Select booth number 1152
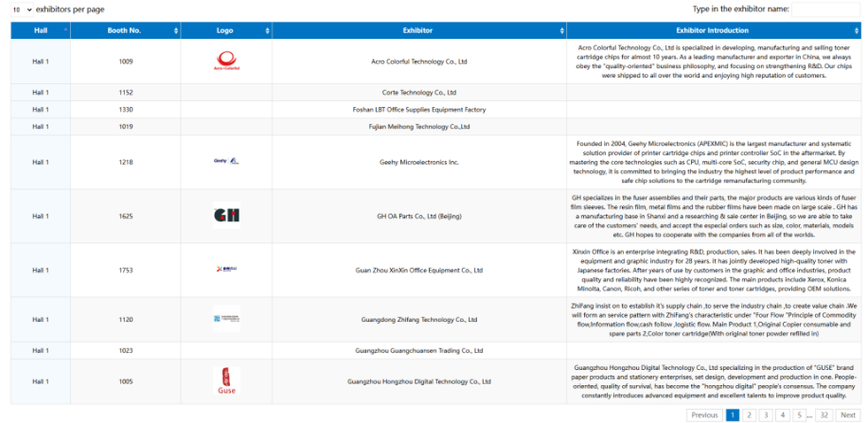Screen dimensions: 868x423 pos(126,93)
